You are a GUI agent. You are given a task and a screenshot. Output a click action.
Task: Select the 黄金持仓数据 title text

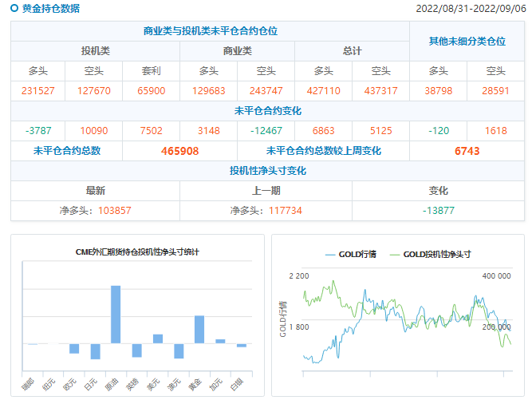[50, 9]
